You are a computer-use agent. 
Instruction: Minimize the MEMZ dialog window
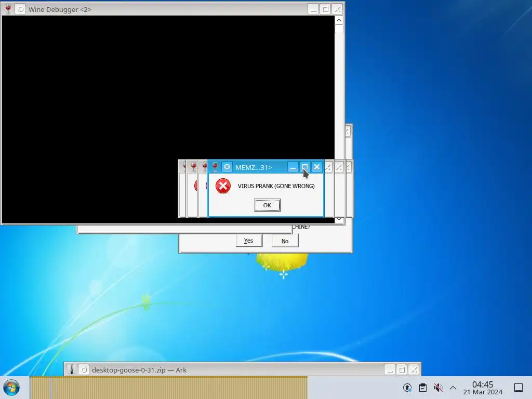coord(293,167)
